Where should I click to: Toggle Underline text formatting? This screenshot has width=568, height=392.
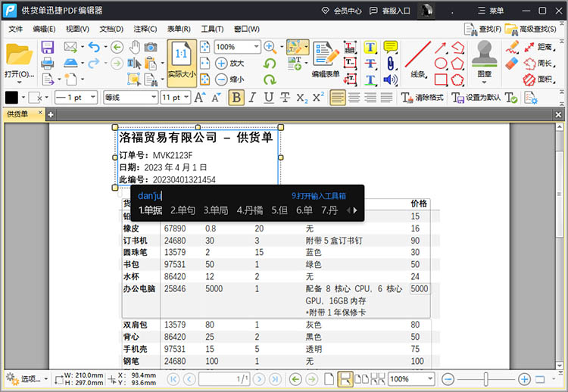pyautogui.click(x=268, y=98)
